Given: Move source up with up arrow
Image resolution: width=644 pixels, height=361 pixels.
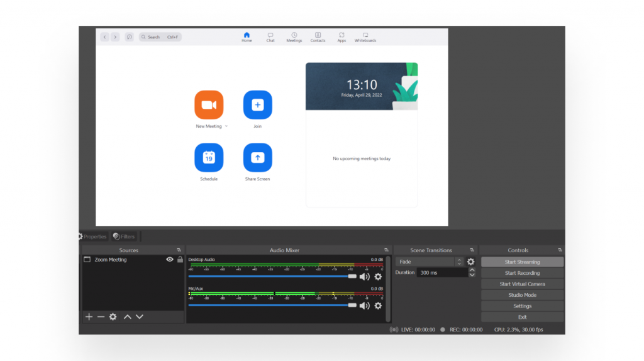Looking at the screenshot, I should tap(127, 316).
